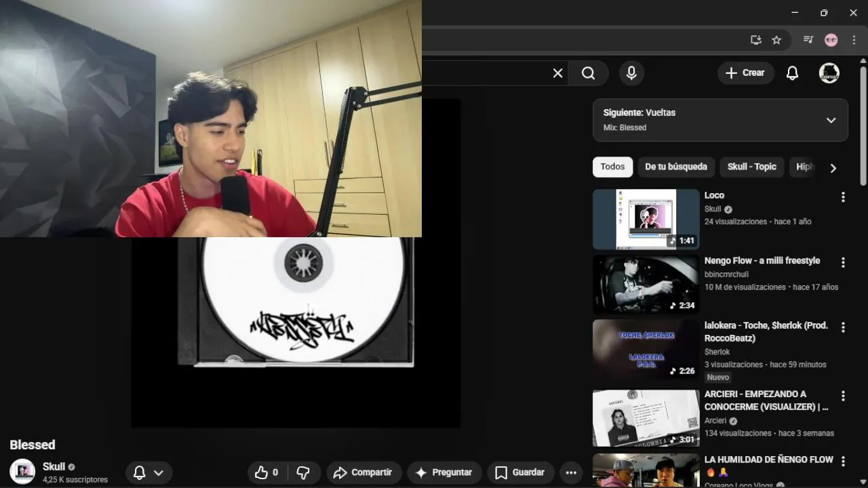Open the Crear menu
The height and width of the screenshot is (488, 868).
point(745,73)
